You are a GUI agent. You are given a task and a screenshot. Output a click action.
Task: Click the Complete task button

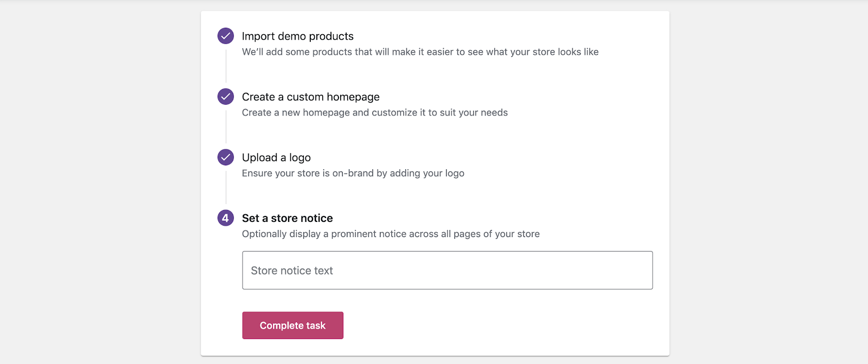point(293,325)
